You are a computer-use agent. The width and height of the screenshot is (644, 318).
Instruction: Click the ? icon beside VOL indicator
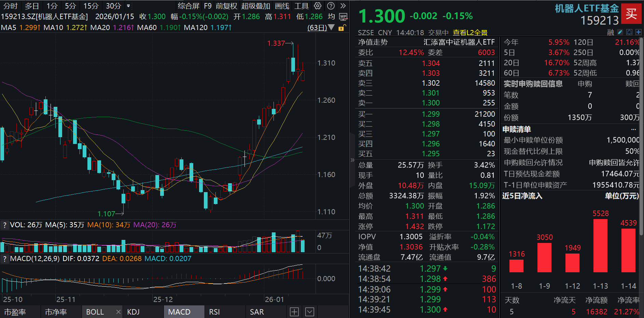point(4,225)
